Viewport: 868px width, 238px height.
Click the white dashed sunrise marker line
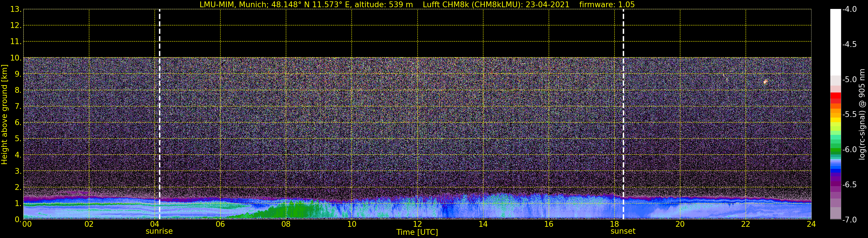159,114
